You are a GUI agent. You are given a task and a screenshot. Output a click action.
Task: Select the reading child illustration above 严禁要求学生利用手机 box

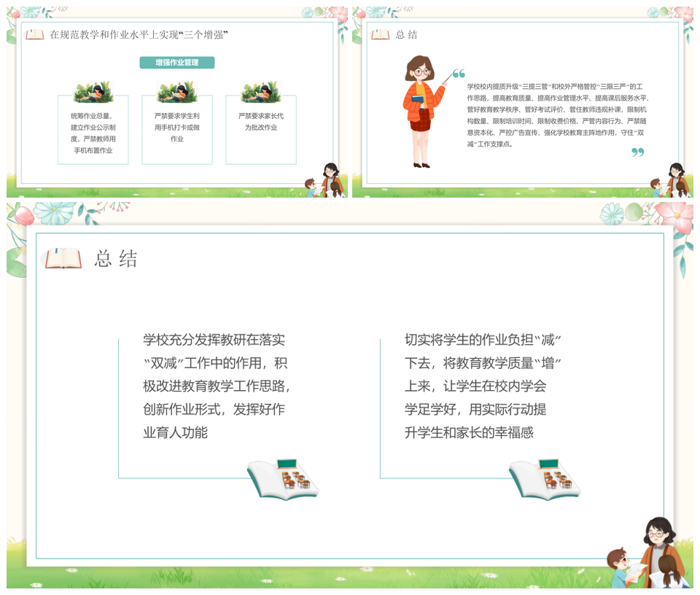click(176, 89)
